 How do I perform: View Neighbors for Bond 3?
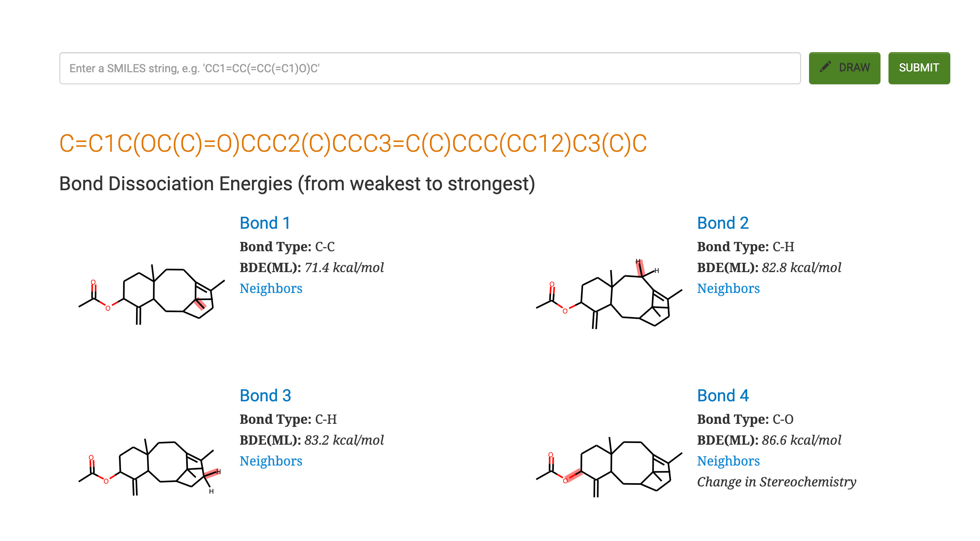(x=271, y=461)
